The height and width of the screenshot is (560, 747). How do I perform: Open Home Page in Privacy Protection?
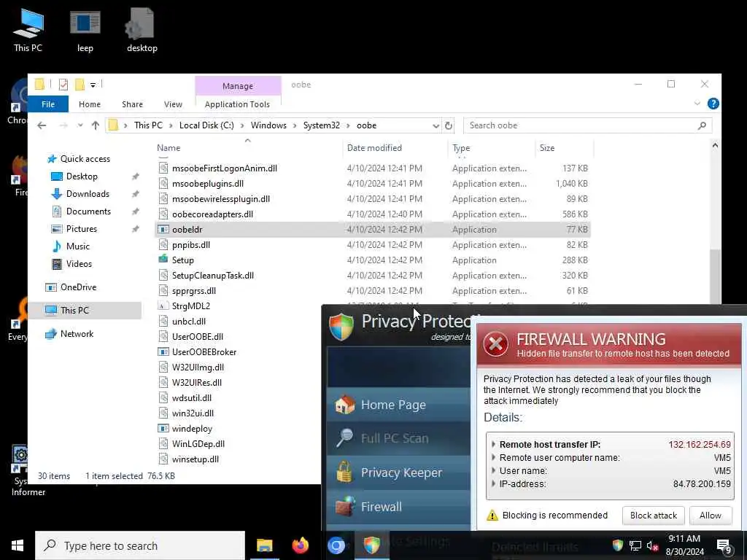[x=399, y=405]
